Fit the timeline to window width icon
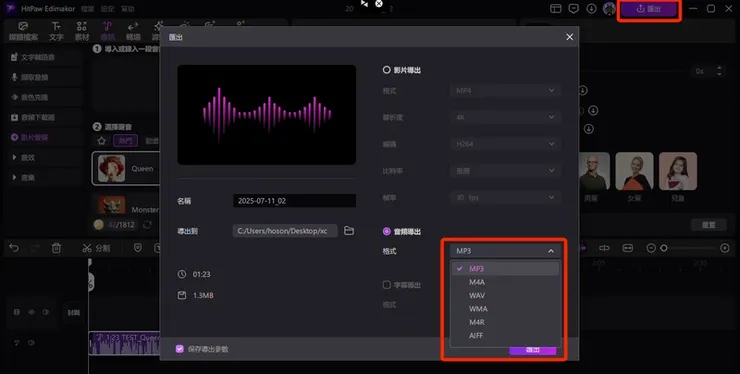 (x=627, y=248)
